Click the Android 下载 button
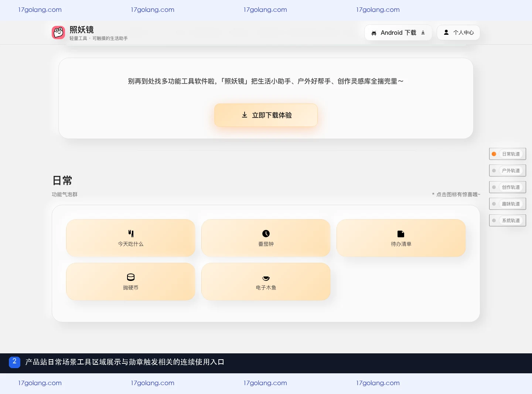Image resolution: width=532 pixels, height=394 pixels. pos(398,33)
